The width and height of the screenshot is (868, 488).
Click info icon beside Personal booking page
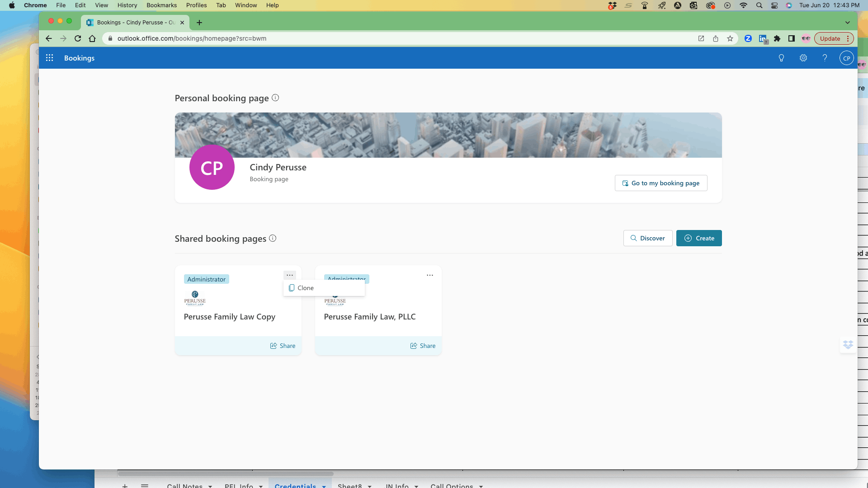coord(275,98)
